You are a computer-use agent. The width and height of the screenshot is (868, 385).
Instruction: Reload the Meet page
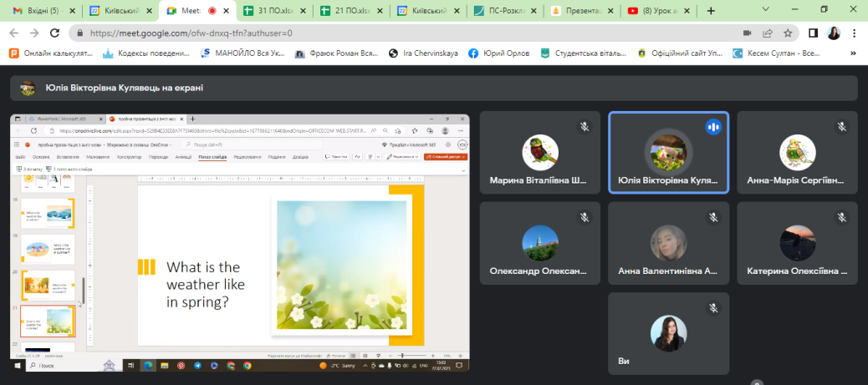coord(55,33)
